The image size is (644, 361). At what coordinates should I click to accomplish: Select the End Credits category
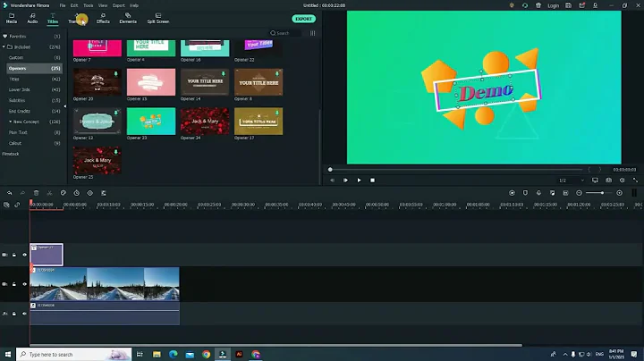pos(34,111)
